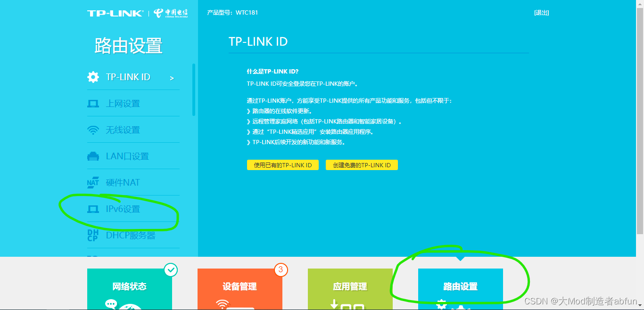
Task: Click the China Telecom logo
Action: tap(171, 13)
